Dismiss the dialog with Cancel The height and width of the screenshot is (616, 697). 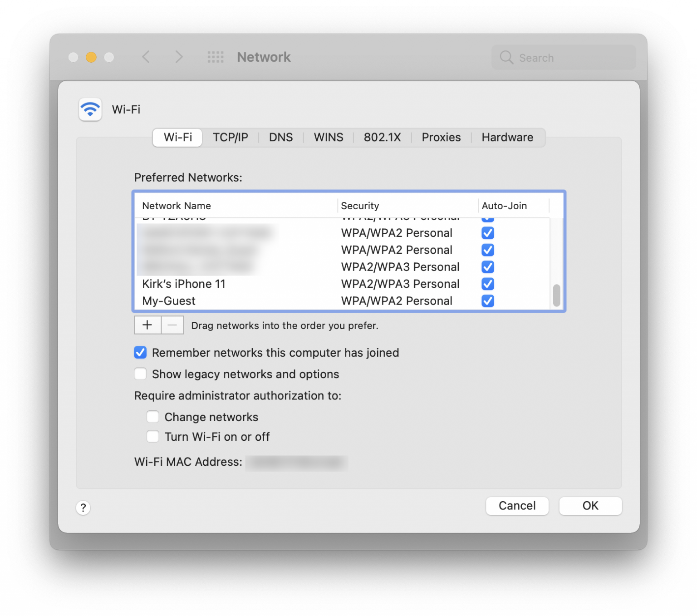pos(517,506)
